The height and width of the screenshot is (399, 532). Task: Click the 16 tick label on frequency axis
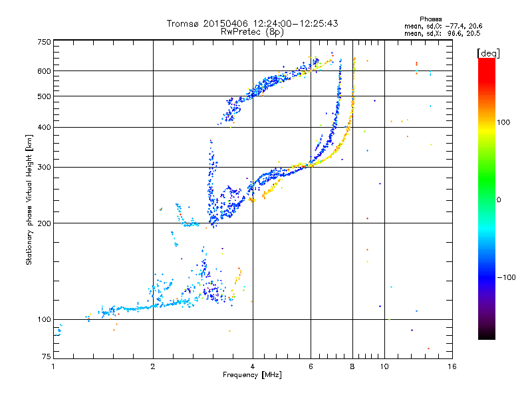(452, 366)
